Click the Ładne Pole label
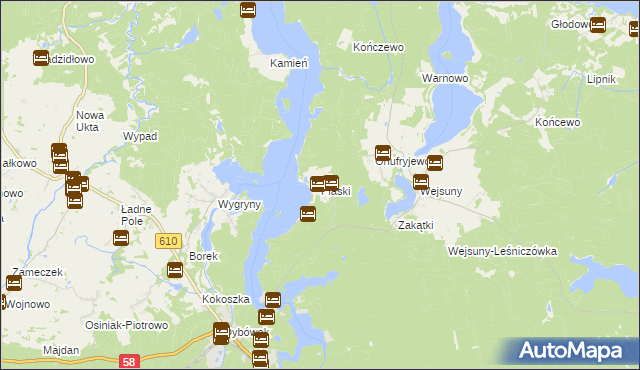This screenshot has width=640, height=370. click(136, 215)
